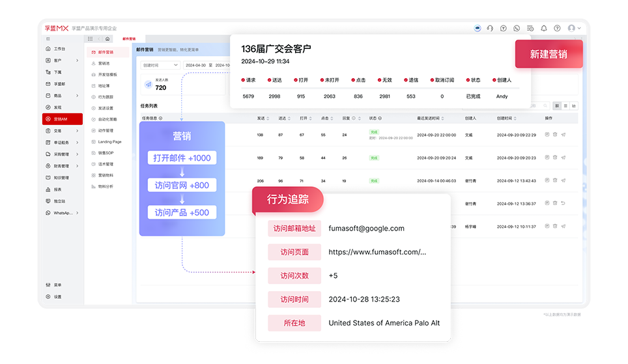The image size is (628, 364).
Task: Sort the table by 发送 column header
Action: [x=260, y=119]
